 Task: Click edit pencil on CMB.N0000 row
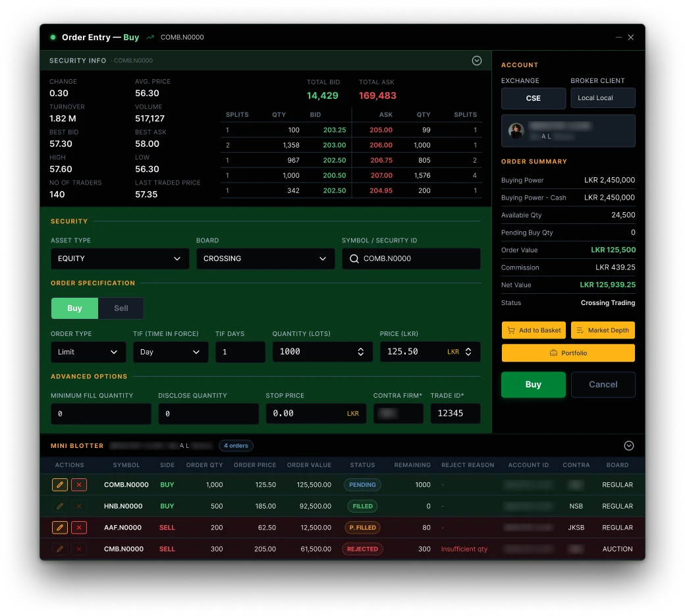[60, 549]
